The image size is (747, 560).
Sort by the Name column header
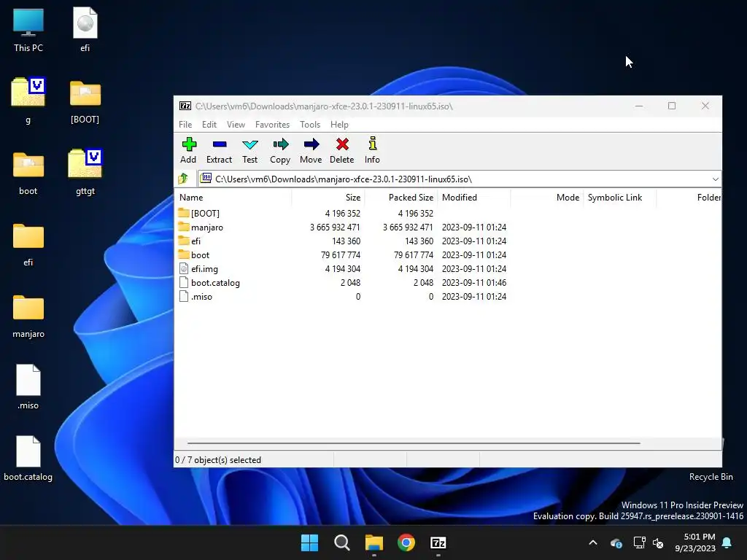click(234, 197)
